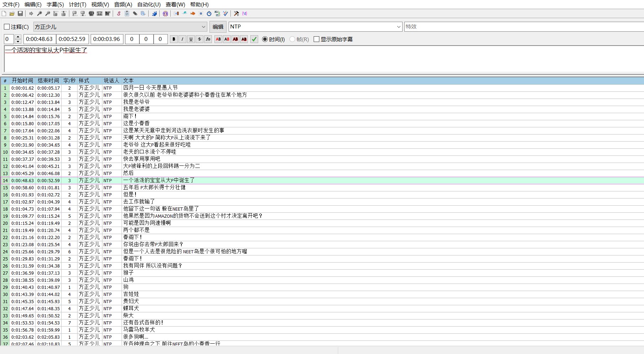Pick shadow color with fourth AB button
Image resolution: width=644 pixels, height=354 pixels.
tap(244, 39)
